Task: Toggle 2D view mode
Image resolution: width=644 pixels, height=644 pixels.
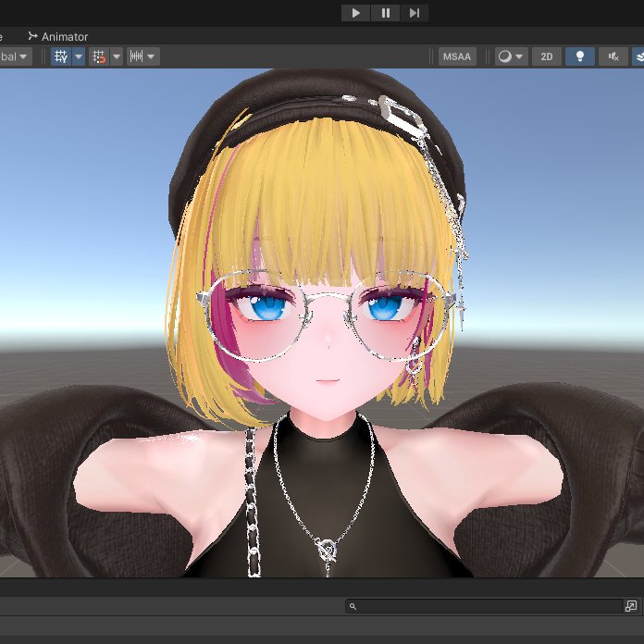Action: pyautogui.click(x=546, y=56)
